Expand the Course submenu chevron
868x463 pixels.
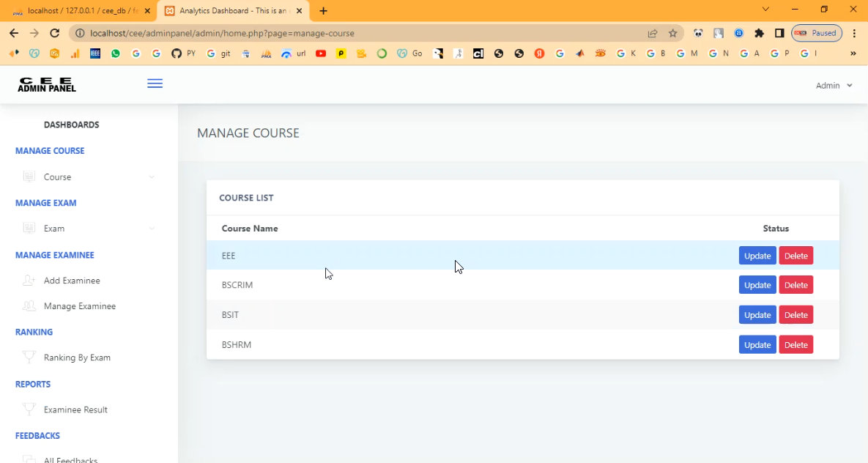click(x=152, y=177)
